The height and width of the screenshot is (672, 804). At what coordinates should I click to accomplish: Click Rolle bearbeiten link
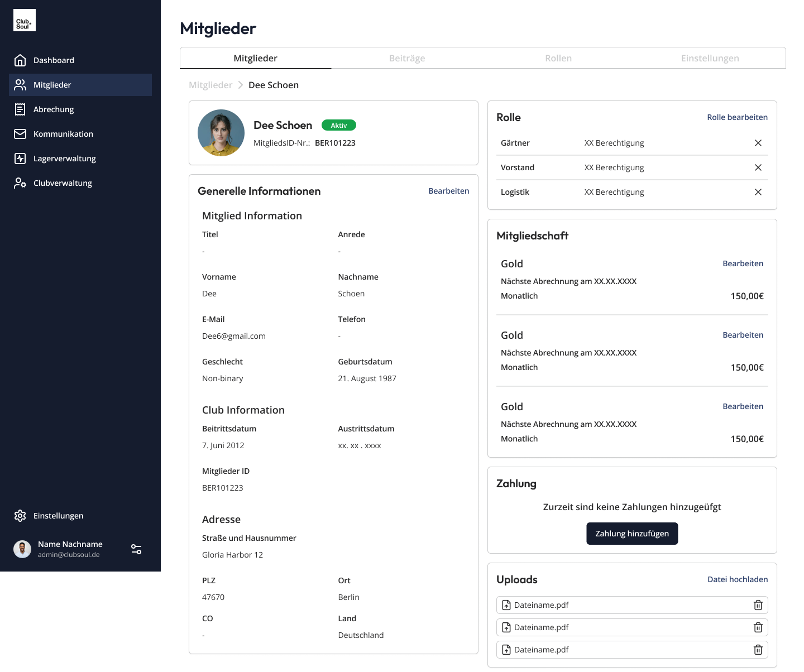pos(737,117)
